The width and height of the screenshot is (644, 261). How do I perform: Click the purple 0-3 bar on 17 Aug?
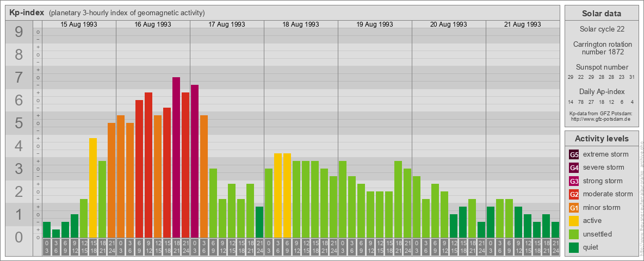tap(195, 161)
